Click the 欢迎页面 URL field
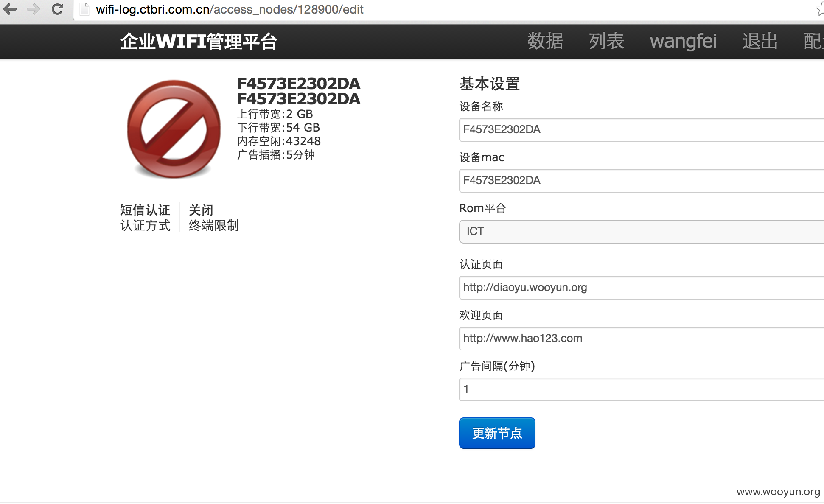Screen dimensions: 824x504 point(642,339)
